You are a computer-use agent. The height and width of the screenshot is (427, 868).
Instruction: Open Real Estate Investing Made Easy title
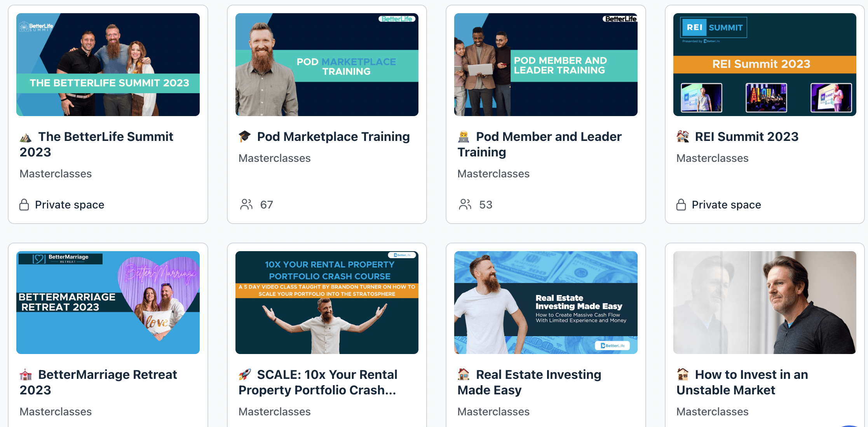pyautogui.click(x=529, y=382)
